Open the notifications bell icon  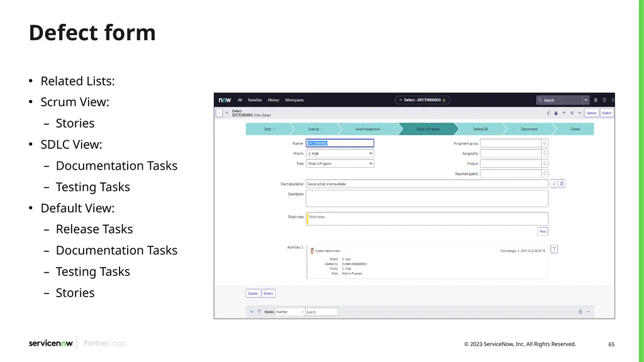(613, 100)
